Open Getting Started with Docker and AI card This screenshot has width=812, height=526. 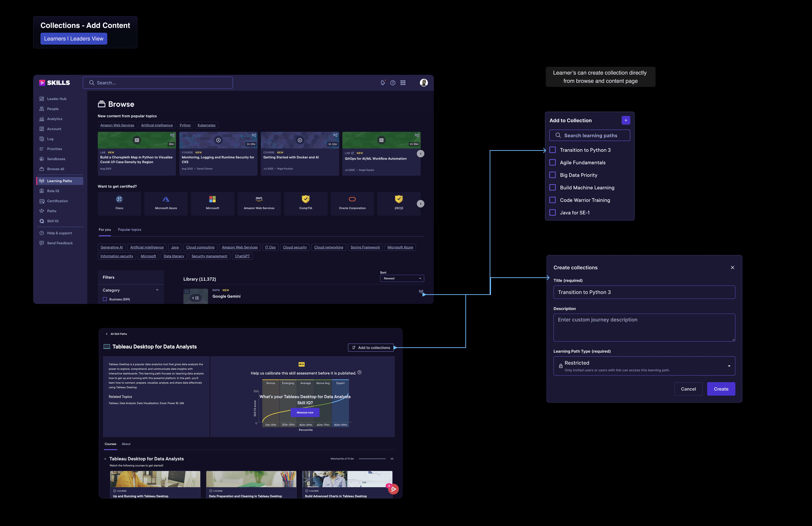pyautogui.click(x=300, y=154)
